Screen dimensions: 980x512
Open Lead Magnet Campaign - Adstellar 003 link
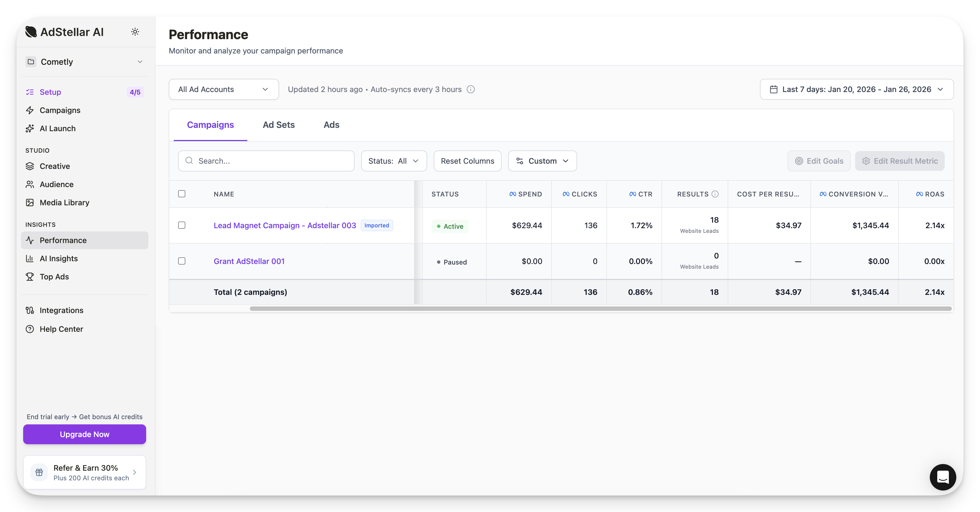click(285, 225)
